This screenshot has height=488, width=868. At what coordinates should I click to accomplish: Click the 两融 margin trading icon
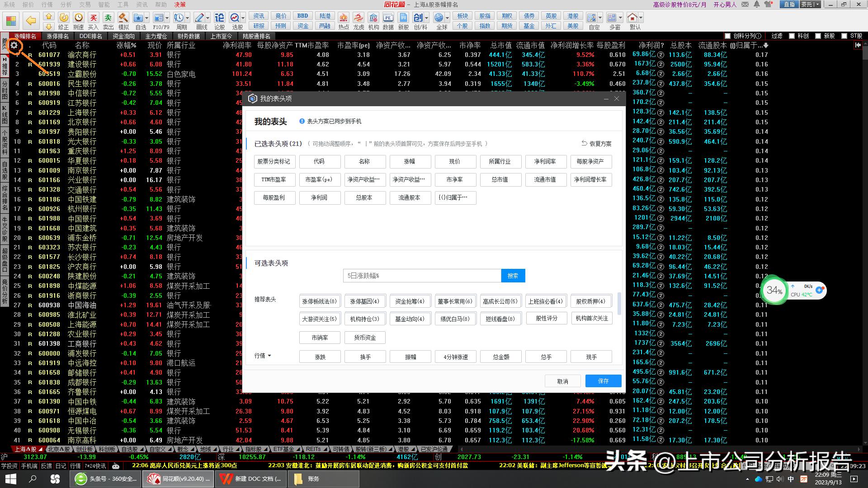(325, 26)
